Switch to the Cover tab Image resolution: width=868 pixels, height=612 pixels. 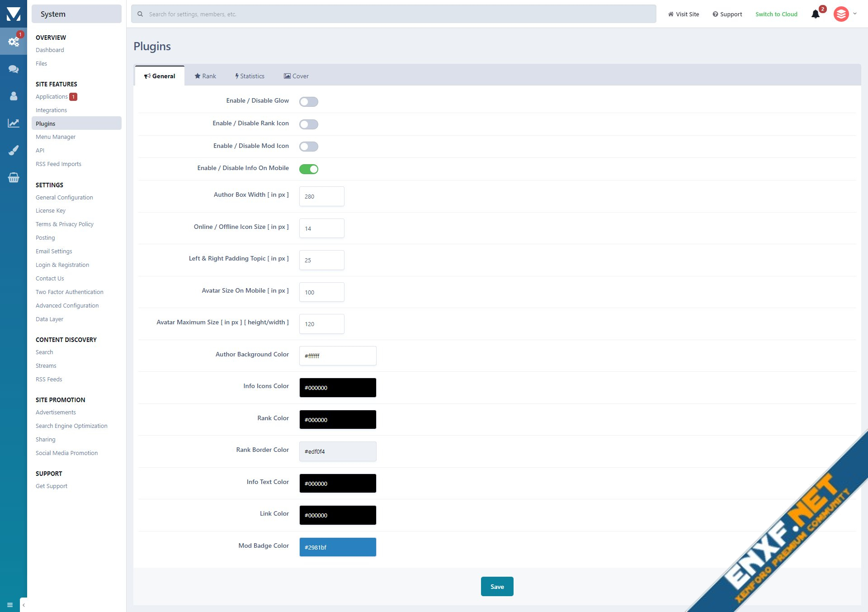(x=296, y=76)
